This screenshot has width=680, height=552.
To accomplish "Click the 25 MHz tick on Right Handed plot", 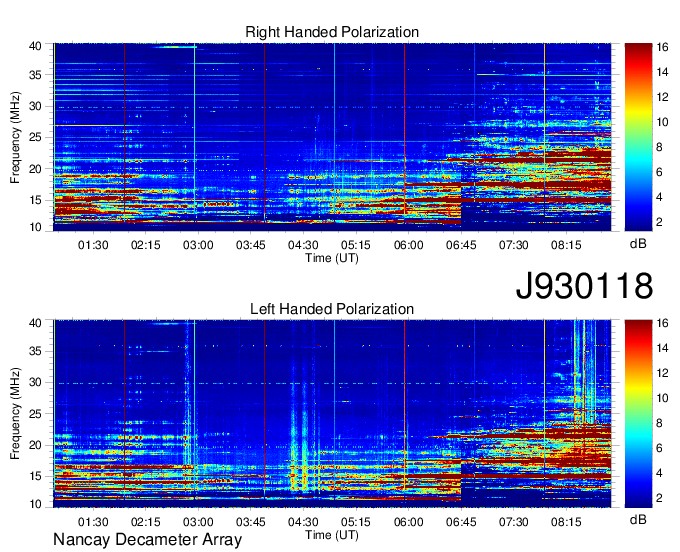I will (x=35, y=137).
